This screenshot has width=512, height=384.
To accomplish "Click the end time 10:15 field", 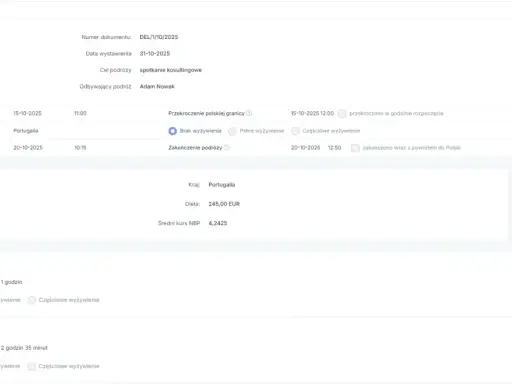I will coord(80,148).
